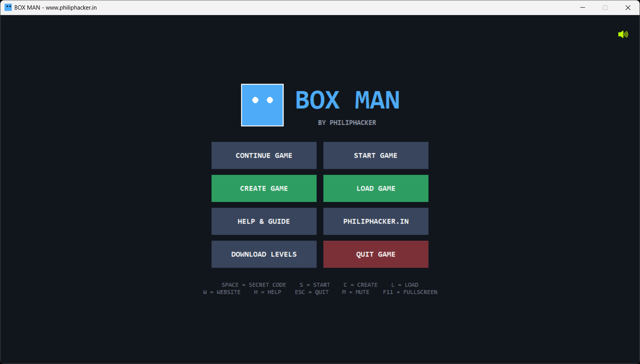This screenshot has height=364, width=640.
Task: Click the 'W = WEBSITE' shortcut hint
Action: (x=222, y=292)
